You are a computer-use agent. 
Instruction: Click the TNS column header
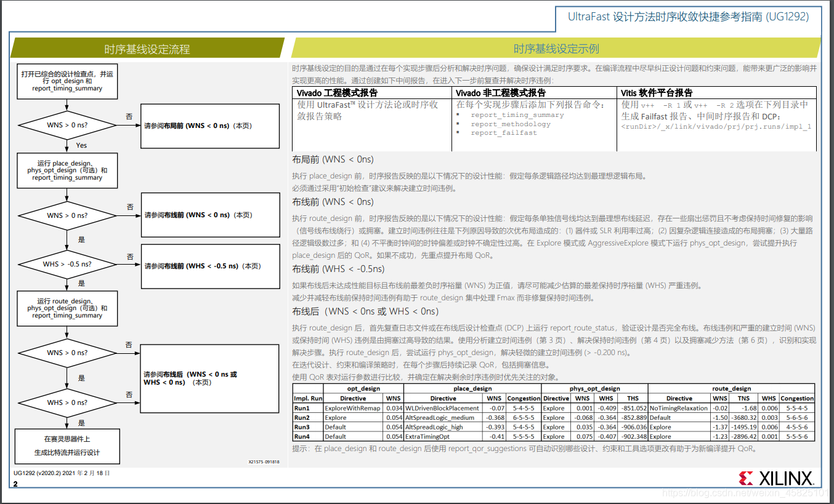tap(744, 398)
